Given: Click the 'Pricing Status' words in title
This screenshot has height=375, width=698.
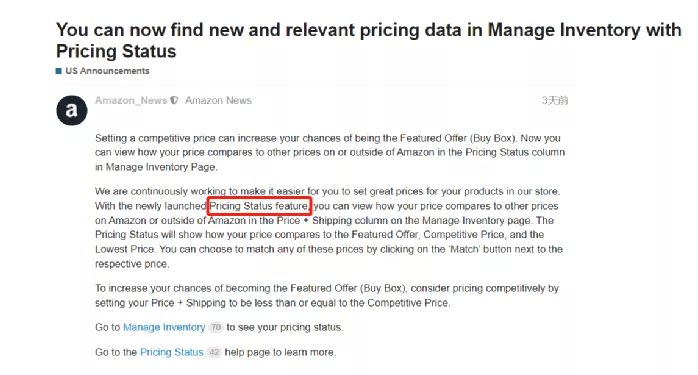Looking at the screenshot, I should click(x=116, y=51).
